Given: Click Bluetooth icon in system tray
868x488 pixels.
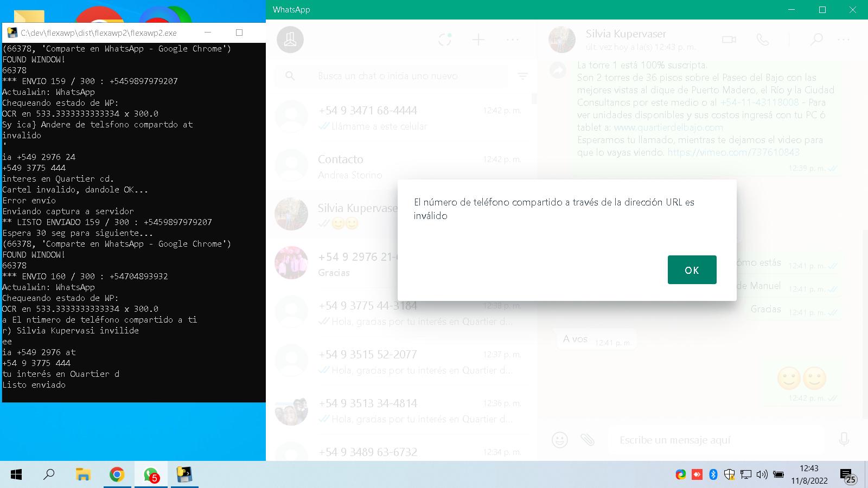Looking at the screenshot, I should point(713,474).
